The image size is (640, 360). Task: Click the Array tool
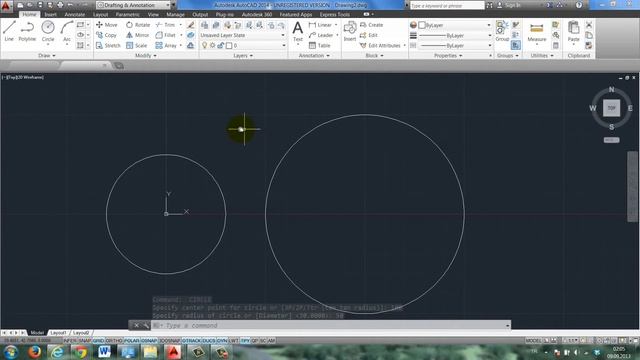(166, 45)
